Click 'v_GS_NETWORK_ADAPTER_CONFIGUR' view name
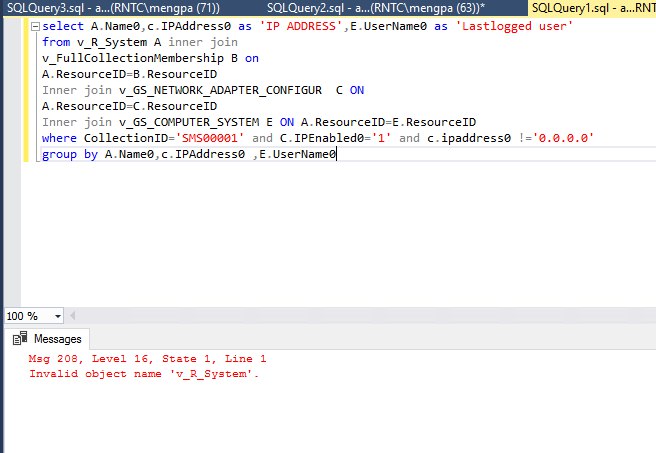656x453 pixels. (x=220, y=90)
